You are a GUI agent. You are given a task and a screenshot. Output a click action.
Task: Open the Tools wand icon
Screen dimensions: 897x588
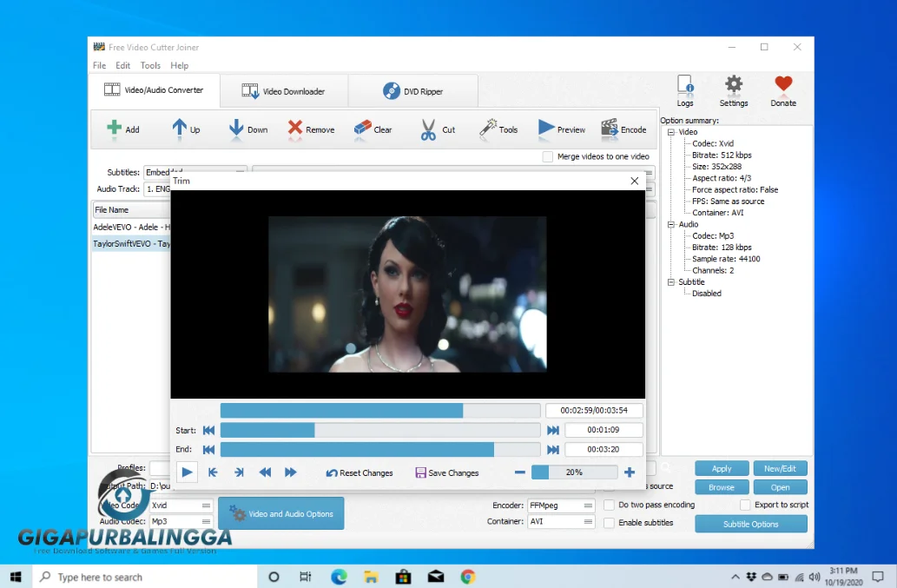coord(488,129)
